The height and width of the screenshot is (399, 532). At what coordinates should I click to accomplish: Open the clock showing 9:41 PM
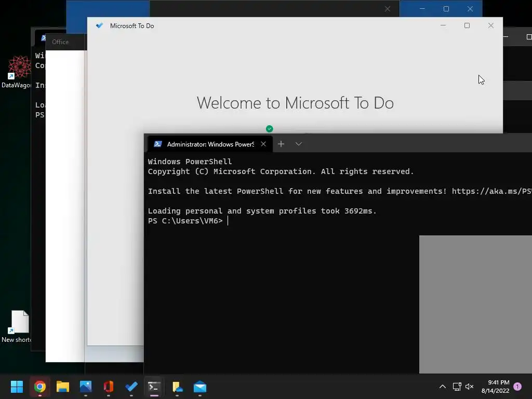(495, 387)
